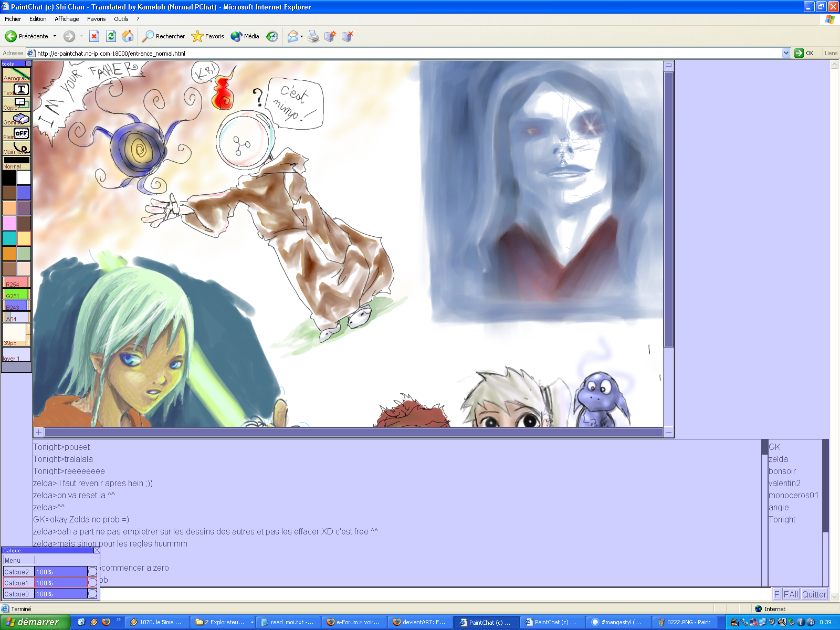Click the Print icon
Screen dimensions: 840x630
pyautogui.click(x=313, y=36)
